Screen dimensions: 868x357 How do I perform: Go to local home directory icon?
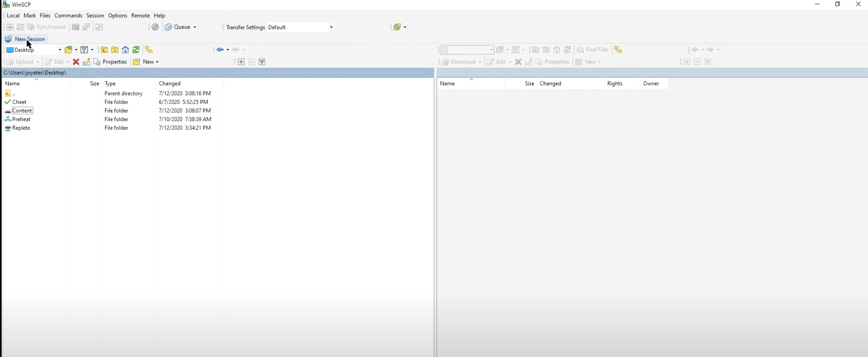125,50
